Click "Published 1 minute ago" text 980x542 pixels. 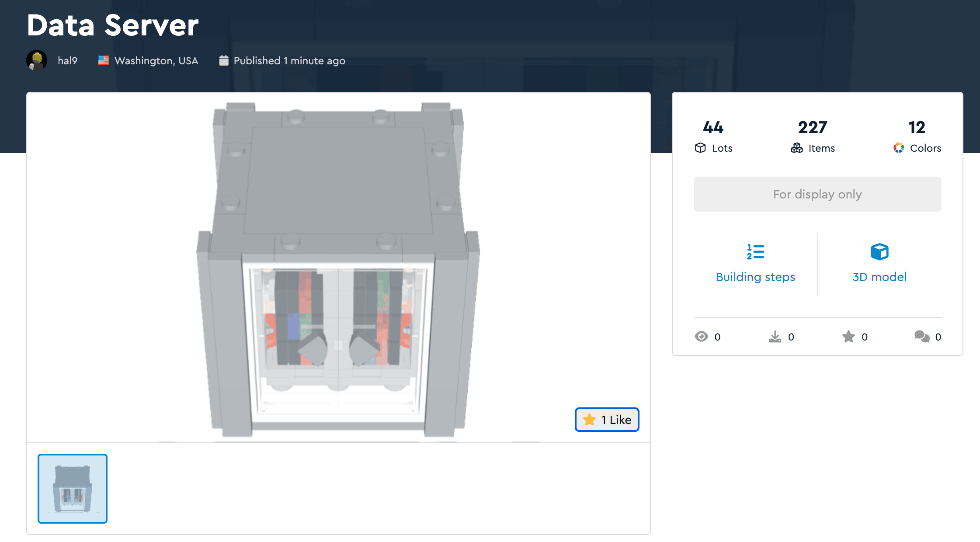[x=289, y=61]
